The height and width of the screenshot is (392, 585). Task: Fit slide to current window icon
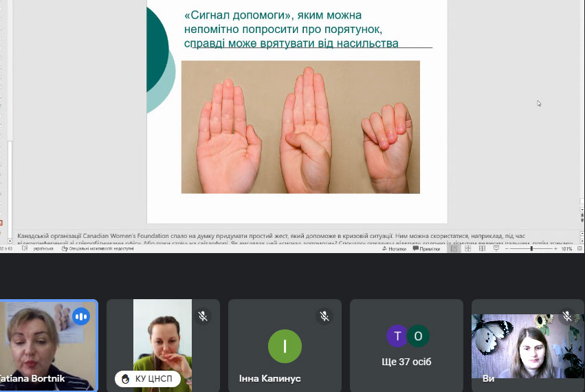pos(580,249)
